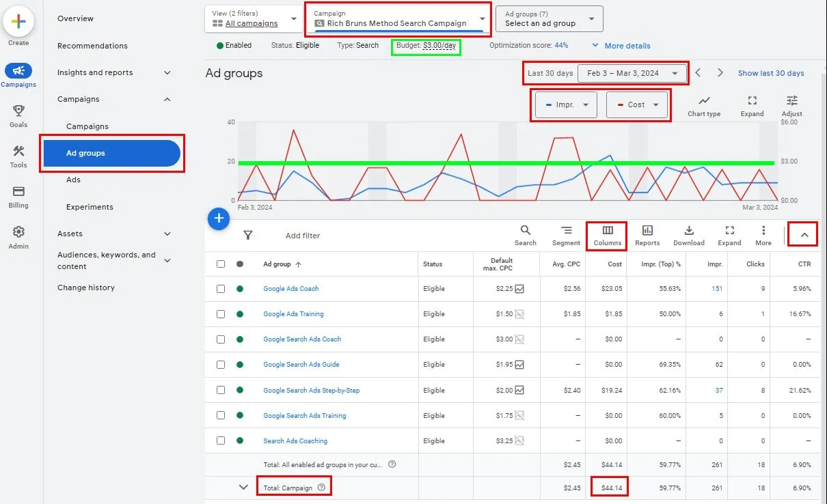Check the Google Search Ads Coach row checkbox
This screenshot has height=504, width=827.
(x=221, y=339)
